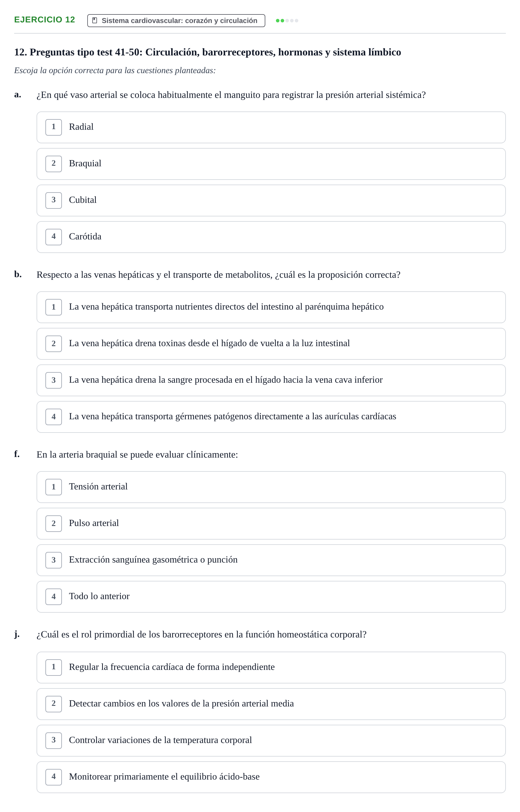Pick the Pulso arterial answer
This screenshot has width=520, height=812.
[271, 524]
